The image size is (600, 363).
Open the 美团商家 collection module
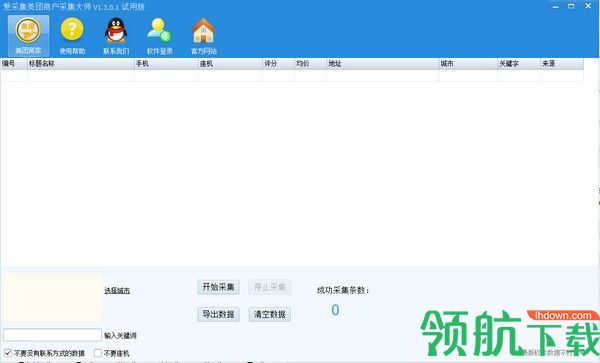pyautogui.click(x=28, y=36)
